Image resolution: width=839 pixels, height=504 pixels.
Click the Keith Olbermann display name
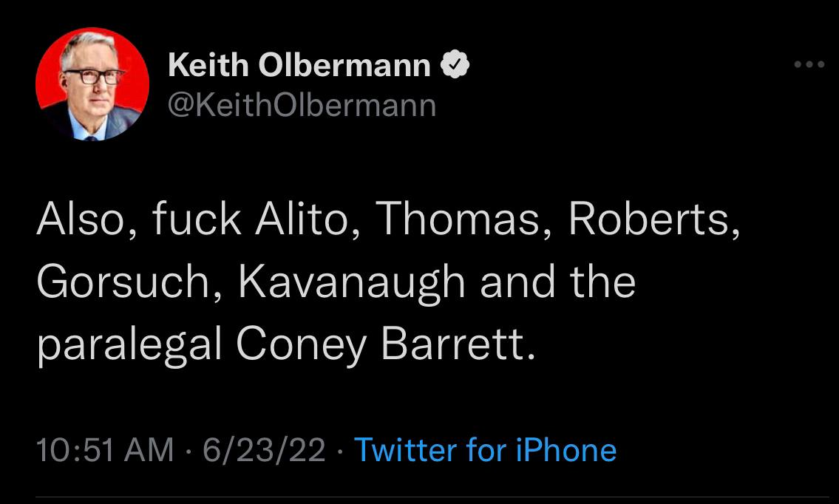[x=299, y=67]
